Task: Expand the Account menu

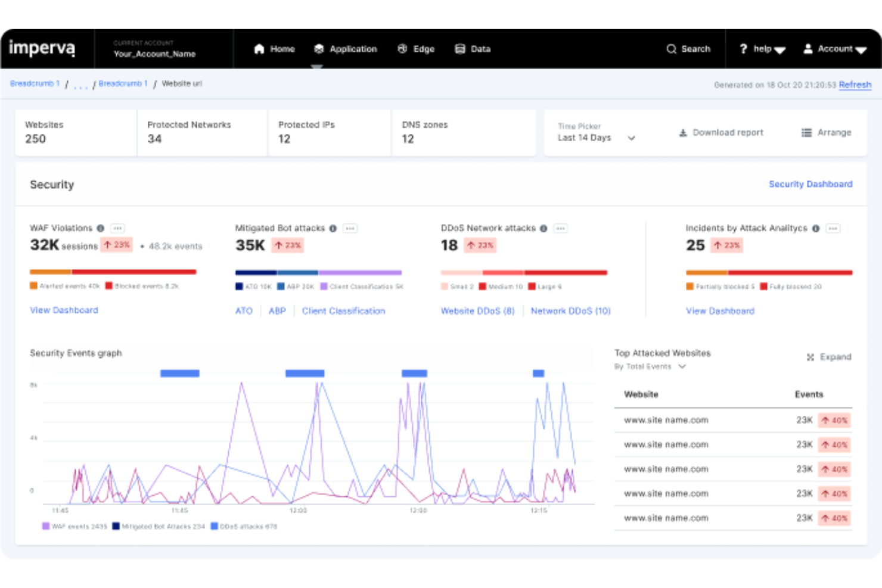Action: point(834,49)
